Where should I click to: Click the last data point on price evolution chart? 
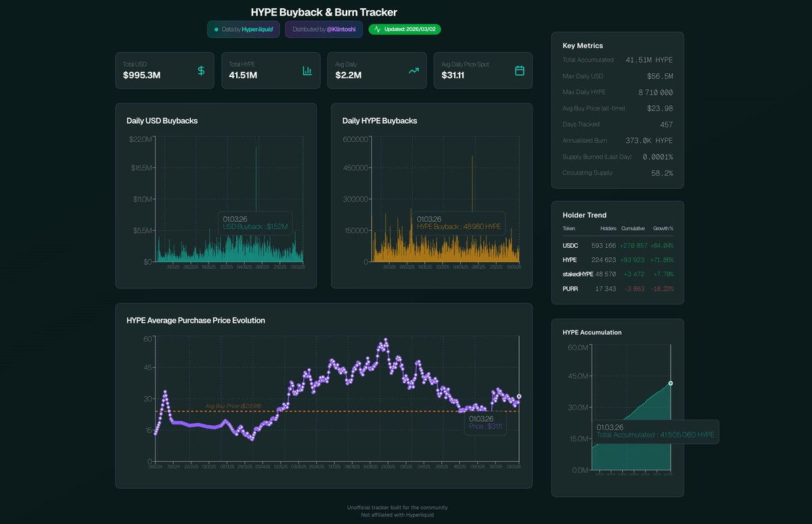(519, 396)
